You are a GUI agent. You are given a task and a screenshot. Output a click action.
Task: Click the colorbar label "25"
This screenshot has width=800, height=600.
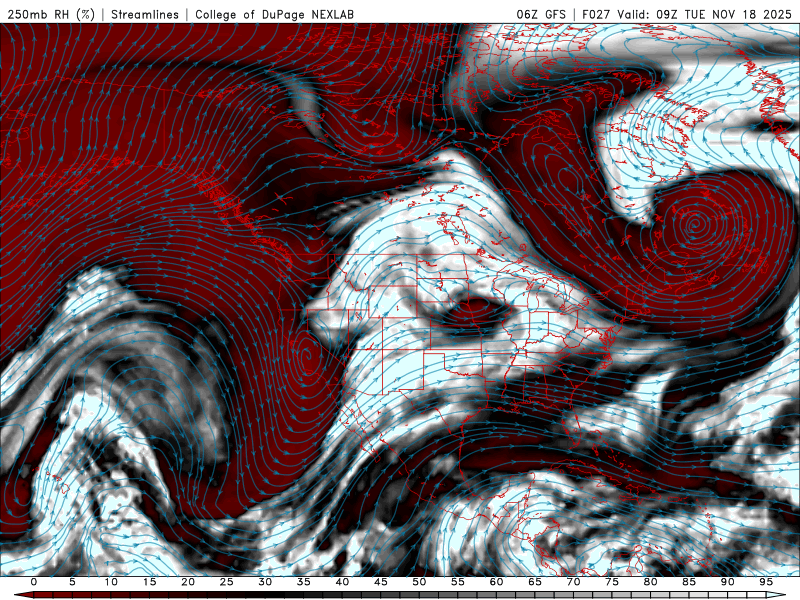point(227,582)
